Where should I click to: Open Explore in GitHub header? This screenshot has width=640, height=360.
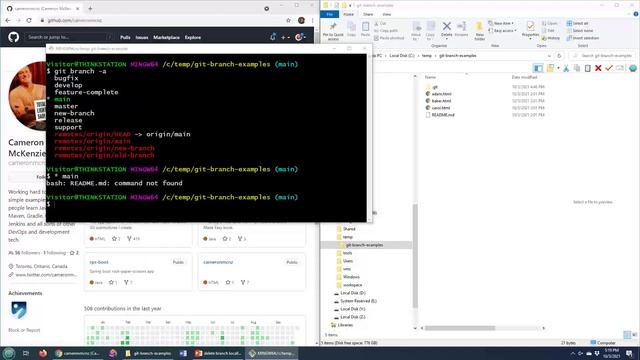[193, 38]
